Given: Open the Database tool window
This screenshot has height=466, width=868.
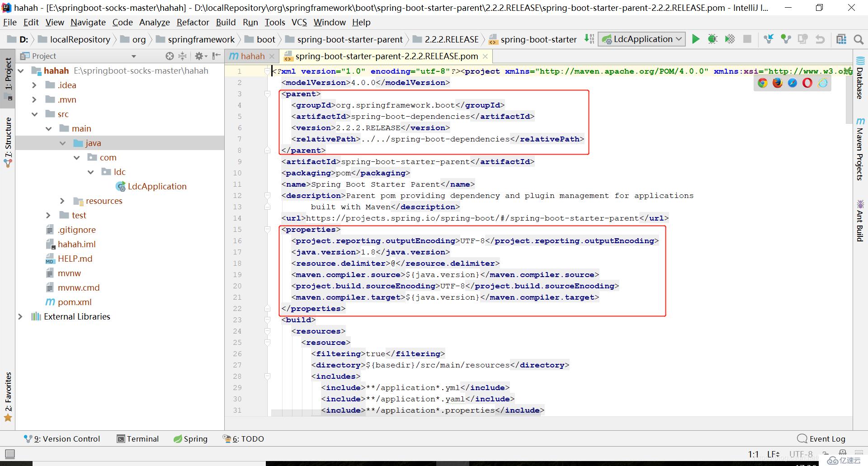Looking at the screenshot, I should (860, 78).
